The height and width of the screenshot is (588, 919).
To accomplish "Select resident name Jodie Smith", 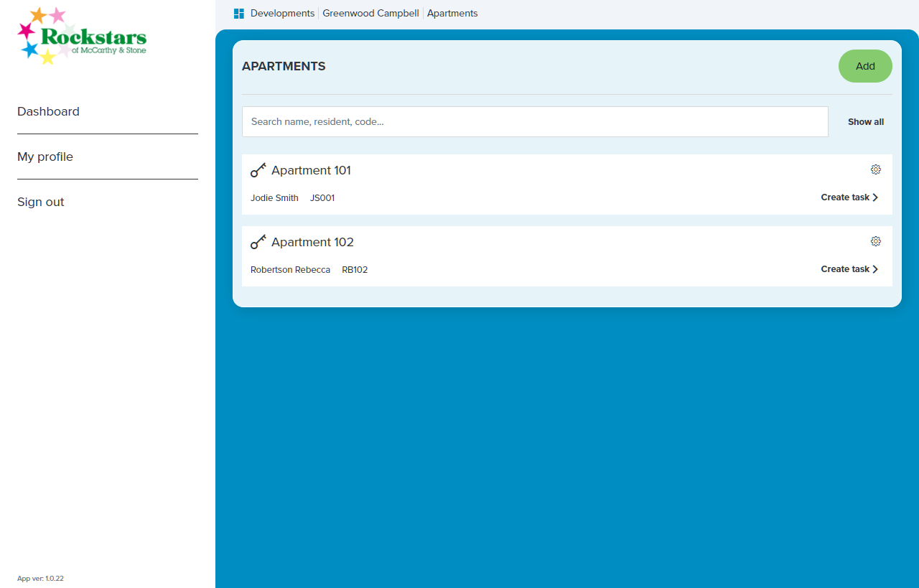I will [274, 198].
